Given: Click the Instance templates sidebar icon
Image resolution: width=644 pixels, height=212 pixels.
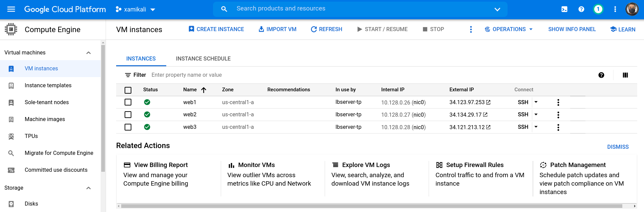Looking at the screenshot, I should click(x=11, y=86).
